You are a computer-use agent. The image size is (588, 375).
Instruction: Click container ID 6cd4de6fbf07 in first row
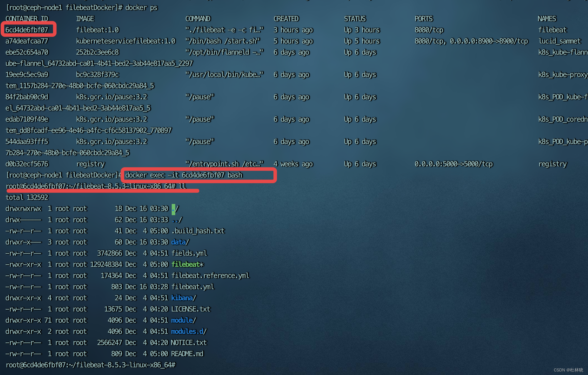pyautogui.click(x=27, y=30)
